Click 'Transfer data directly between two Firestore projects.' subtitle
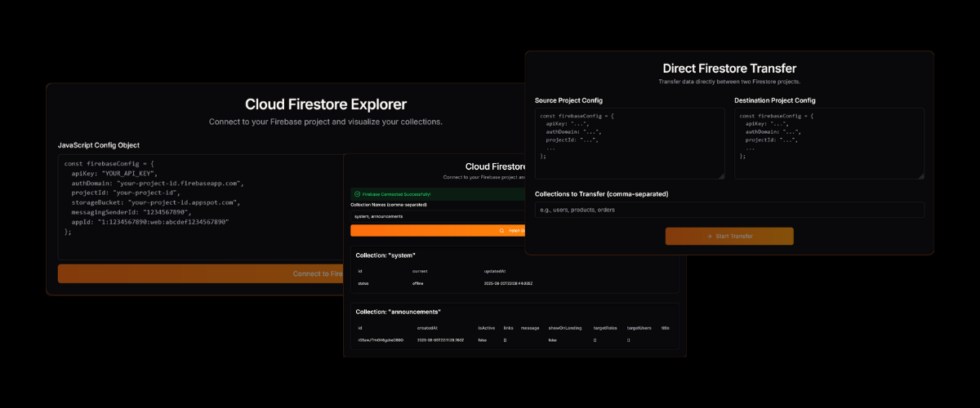 pos(729,82)
